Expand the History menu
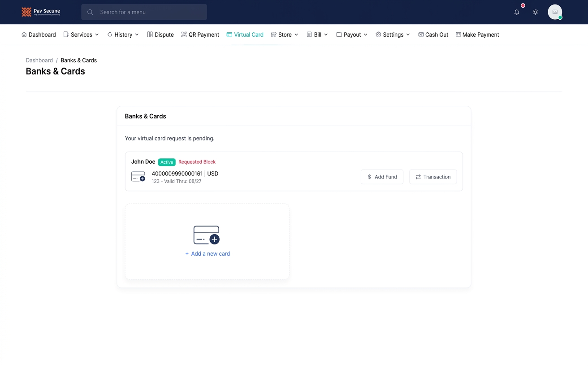Screen dimensions: 588x366 pyautogui.click(x=123, y=35)
